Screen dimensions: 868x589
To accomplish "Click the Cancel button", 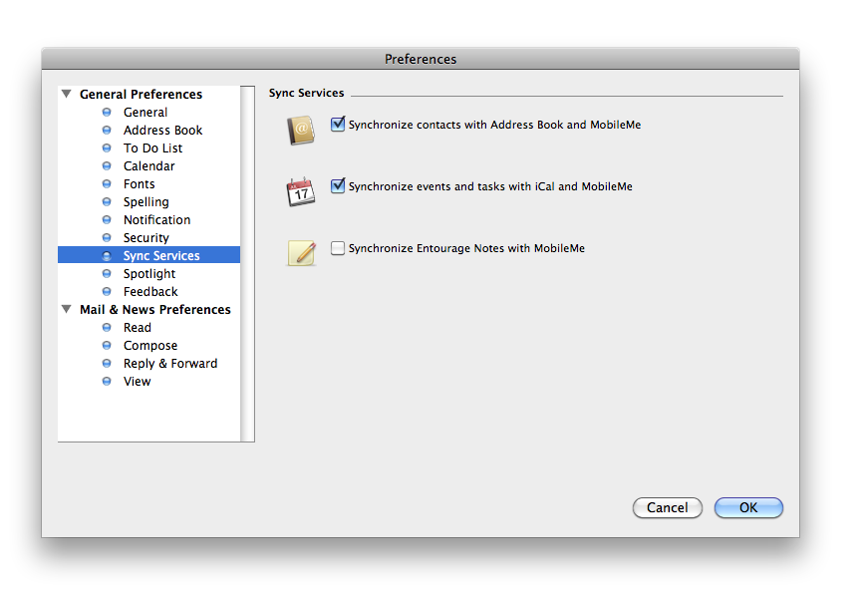I will 667,507.
